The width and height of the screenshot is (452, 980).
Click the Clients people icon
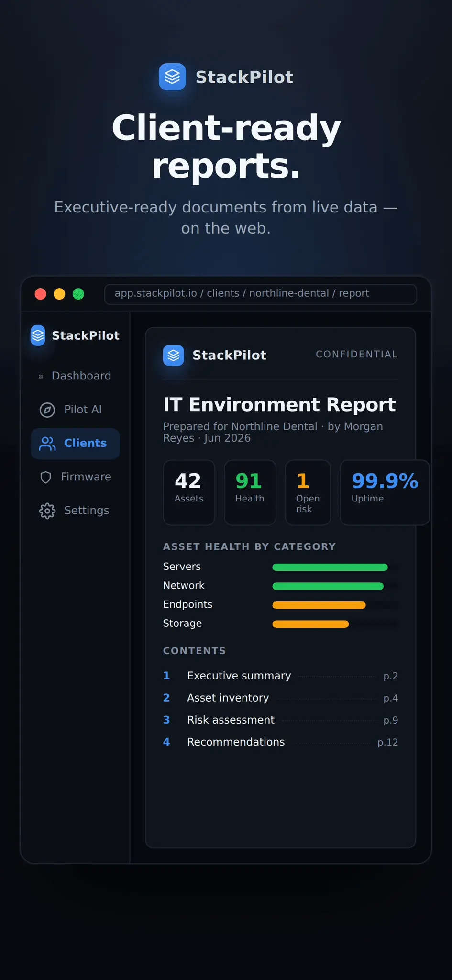[x=47, y=444]
